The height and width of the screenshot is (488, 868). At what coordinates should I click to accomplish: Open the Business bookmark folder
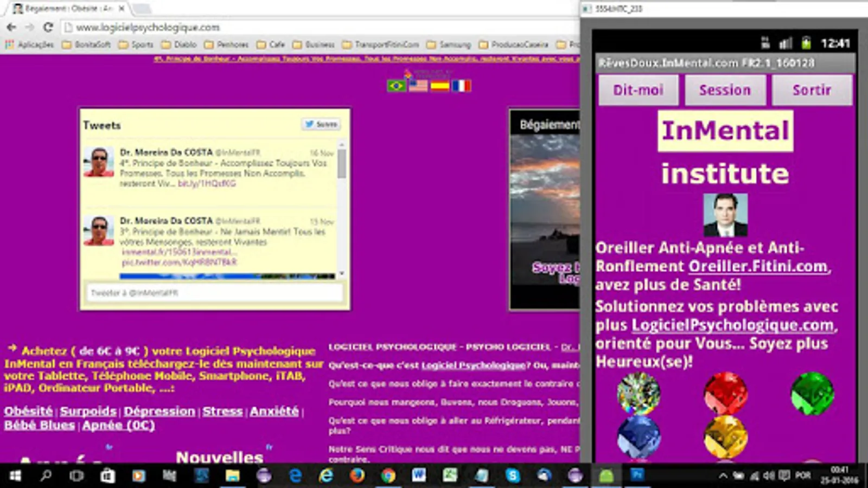(314, 44)
